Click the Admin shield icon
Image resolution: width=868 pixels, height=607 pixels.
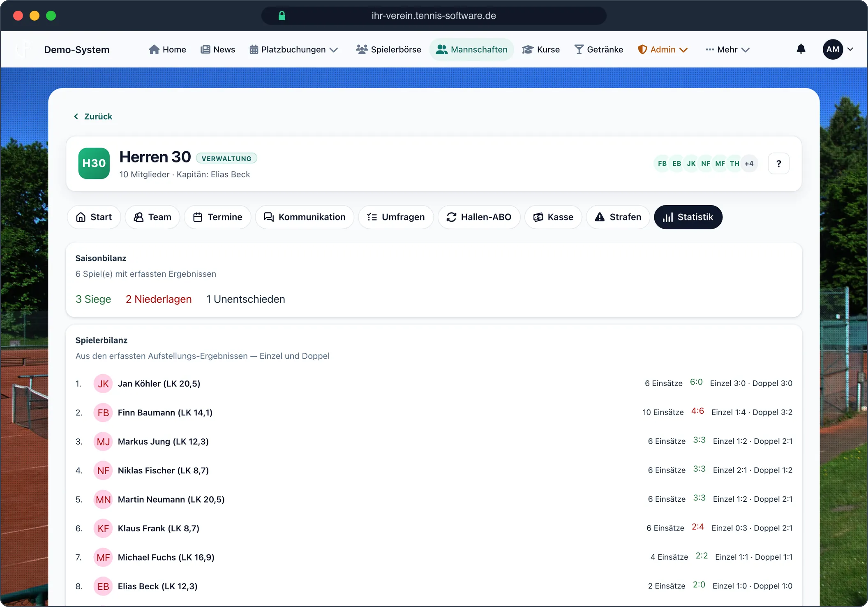point(642,50)
